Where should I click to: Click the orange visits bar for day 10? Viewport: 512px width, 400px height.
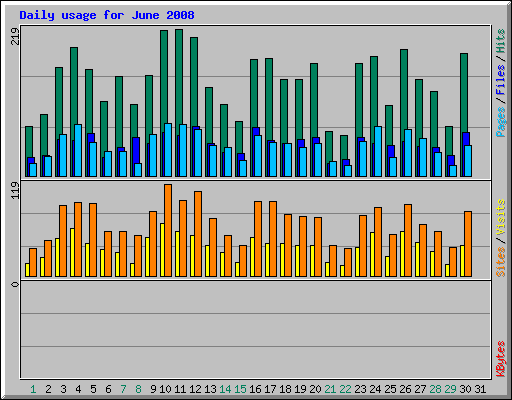pos(168,230)
